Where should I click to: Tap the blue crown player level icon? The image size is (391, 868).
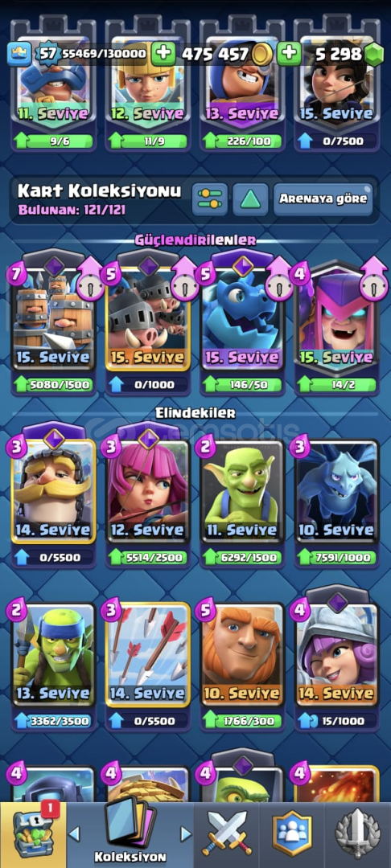coord(17,54)
